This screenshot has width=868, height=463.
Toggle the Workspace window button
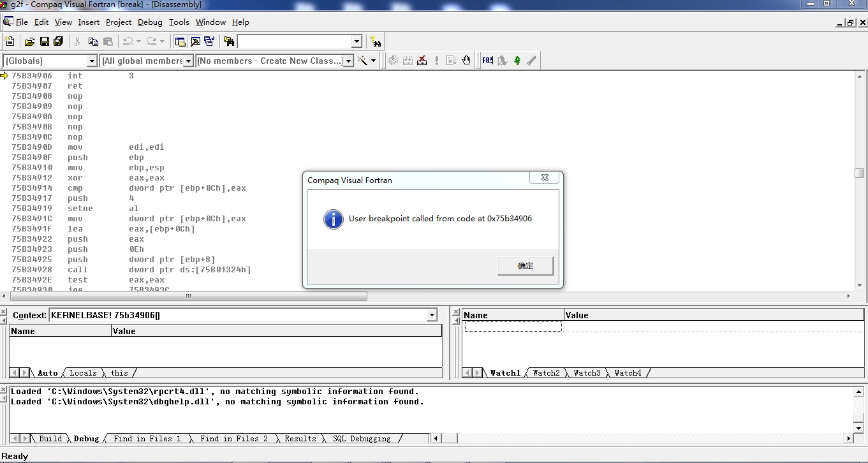180,41
